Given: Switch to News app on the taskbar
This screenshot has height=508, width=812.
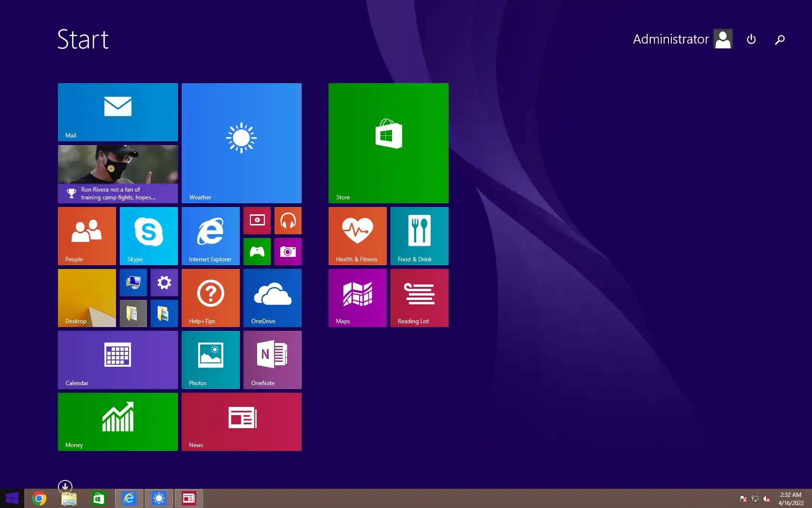Looking at the screenshot, I should tap(189, 498).
